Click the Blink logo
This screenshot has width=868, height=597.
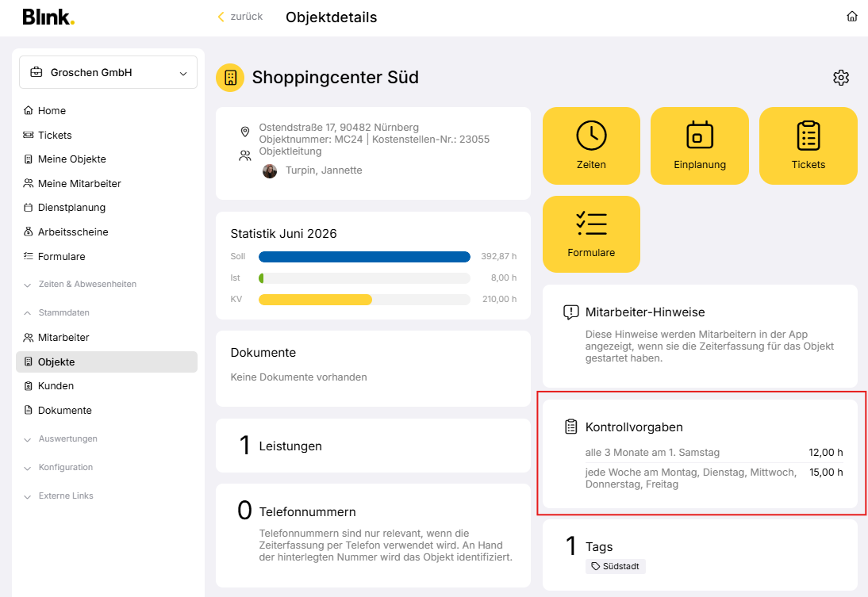48,17
